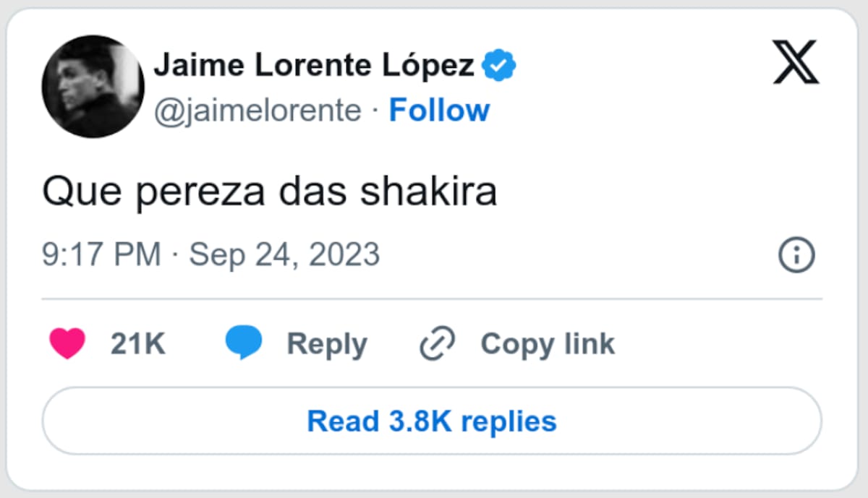This screenshot has height=498, width=868.
Task: Click the 21K likes count
Action: (138, 344)
